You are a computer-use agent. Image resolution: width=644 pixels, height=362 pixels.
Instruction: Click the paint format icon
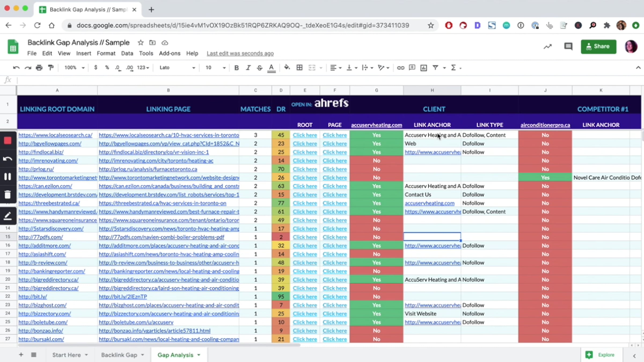click(51, 68)
